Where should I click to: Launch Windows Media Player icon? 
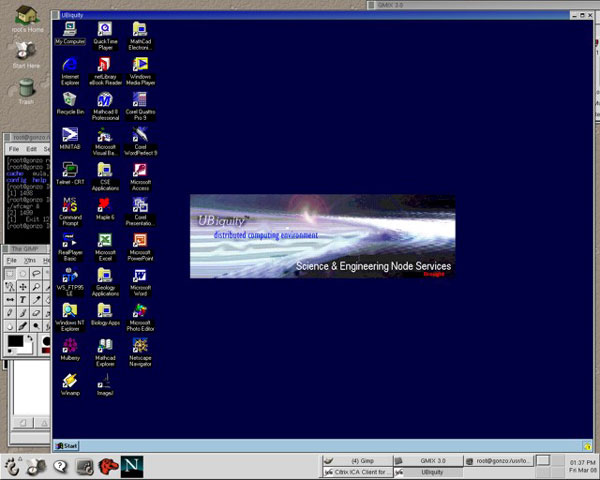pos(140,71)
